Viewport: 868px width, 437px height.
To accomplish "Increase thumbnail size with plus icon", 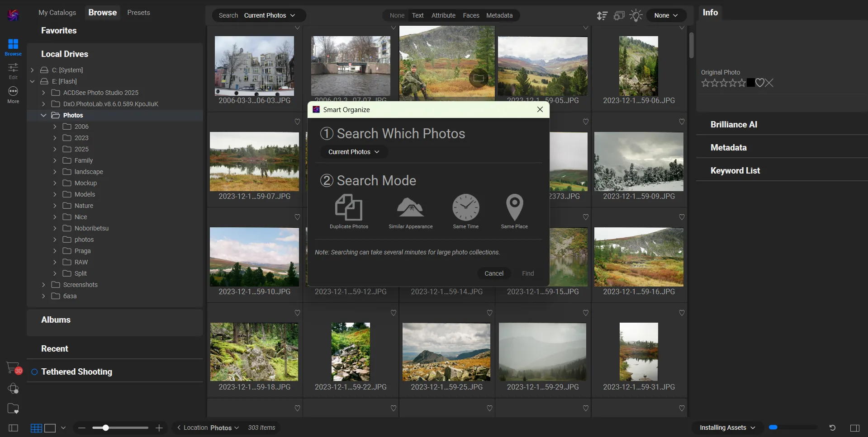I will (159, 428).
